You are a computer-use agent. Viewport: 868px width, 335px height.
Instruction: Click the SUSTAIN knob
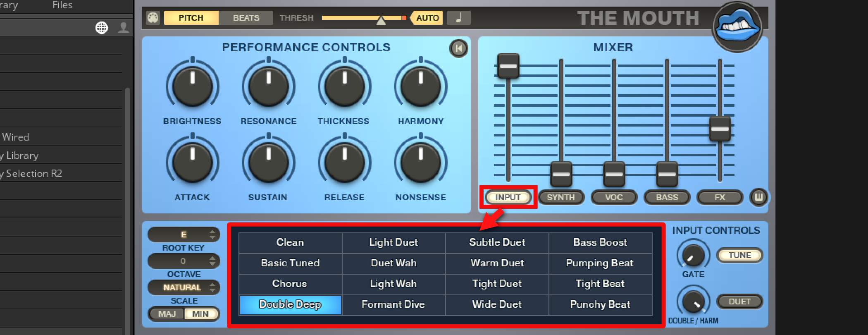pos(269,162)
